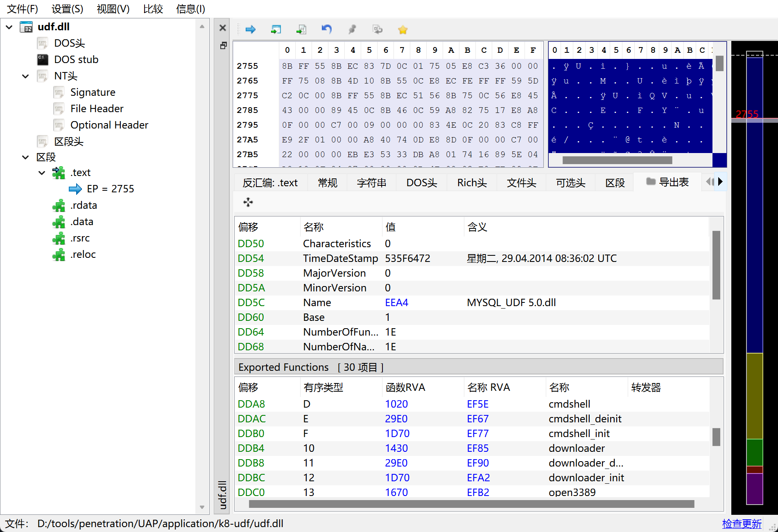Click the purple segment in the file map
The height and width of the screenshot is (532, 778).
coord(754,489)
